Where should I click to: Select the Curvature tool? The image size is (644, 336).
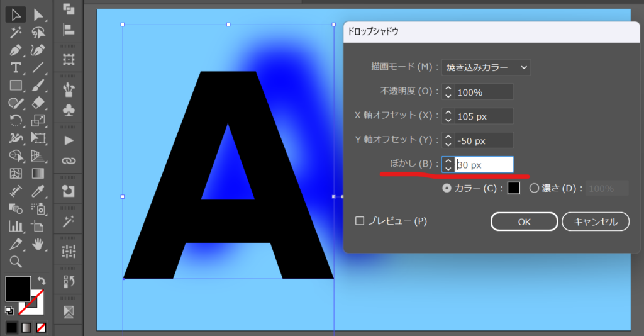[x=38, y=50]
